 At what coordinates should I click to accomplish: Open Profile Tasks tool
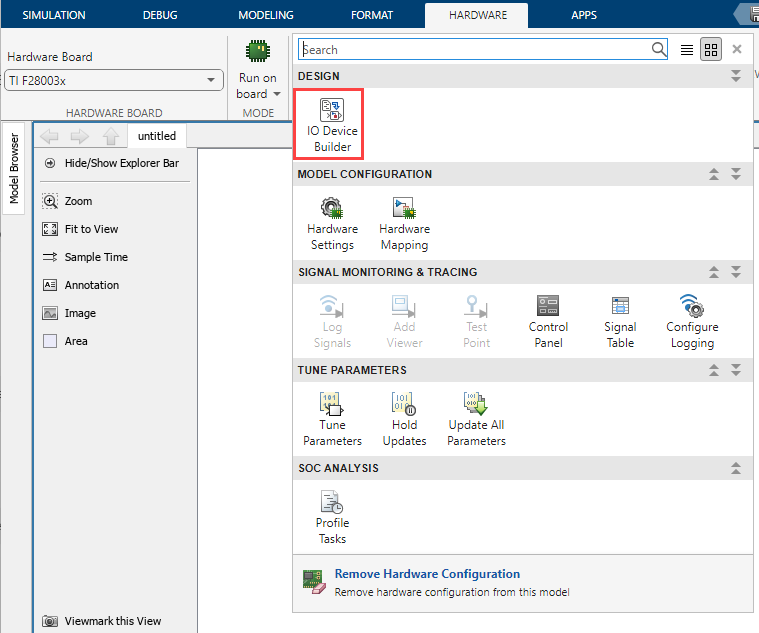(x=332, y=516)
